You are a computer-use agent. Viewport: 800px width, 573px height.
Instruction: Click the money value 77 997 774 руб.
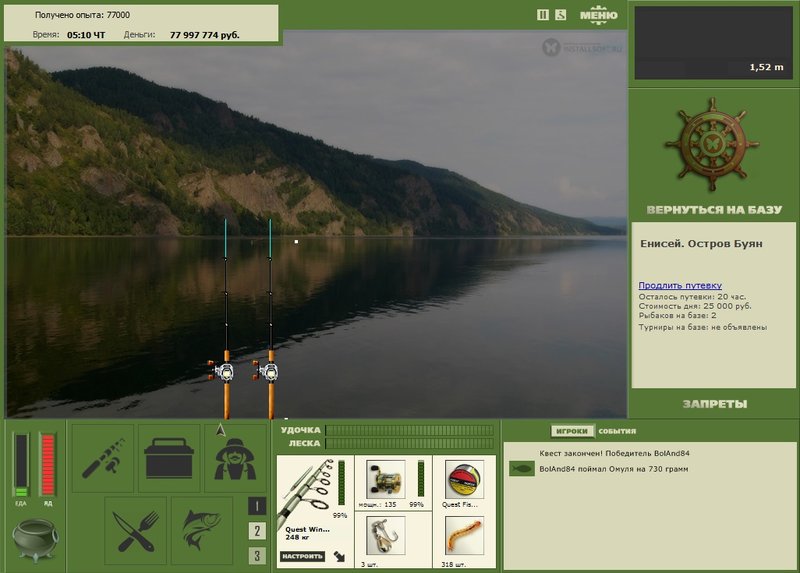205,35
